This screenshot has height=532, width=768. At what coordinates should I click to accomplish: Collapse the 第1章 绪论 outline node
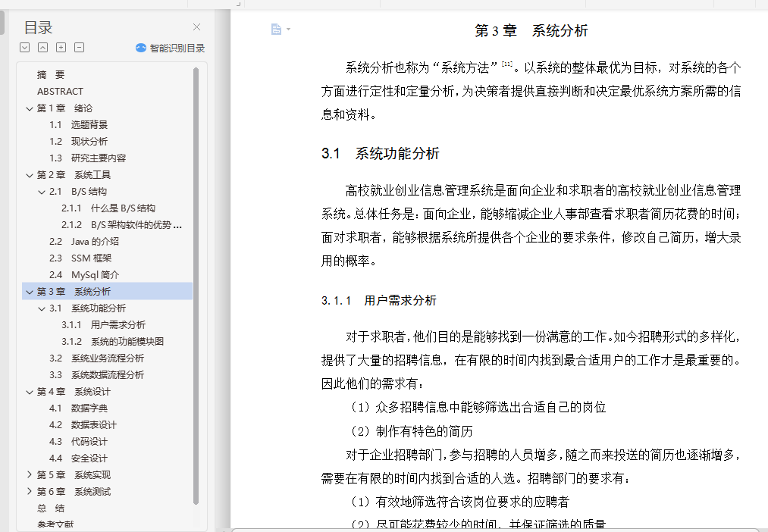pyautogui.click(x=30, y=108)
